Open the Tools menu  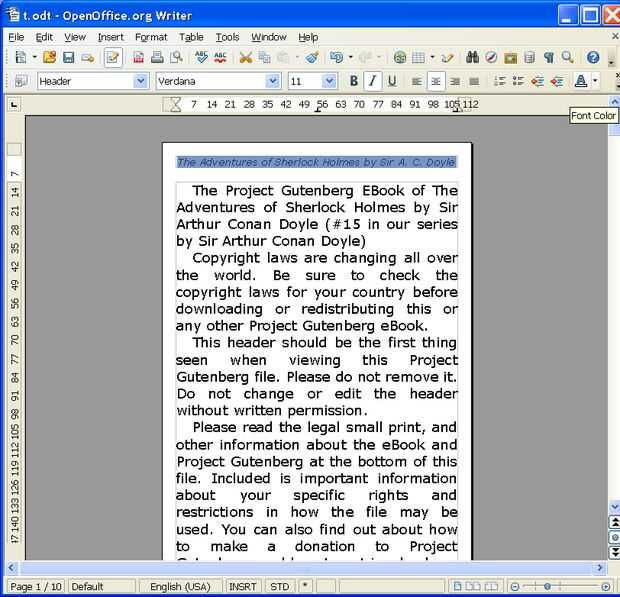(x=227, y=37)
